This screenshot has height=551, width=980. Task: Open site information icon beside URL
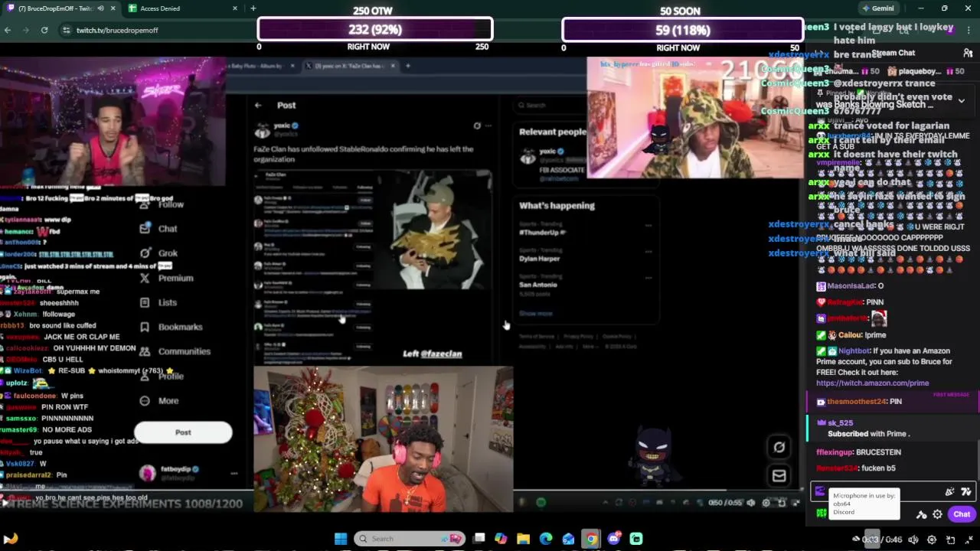tap(66, 30)
